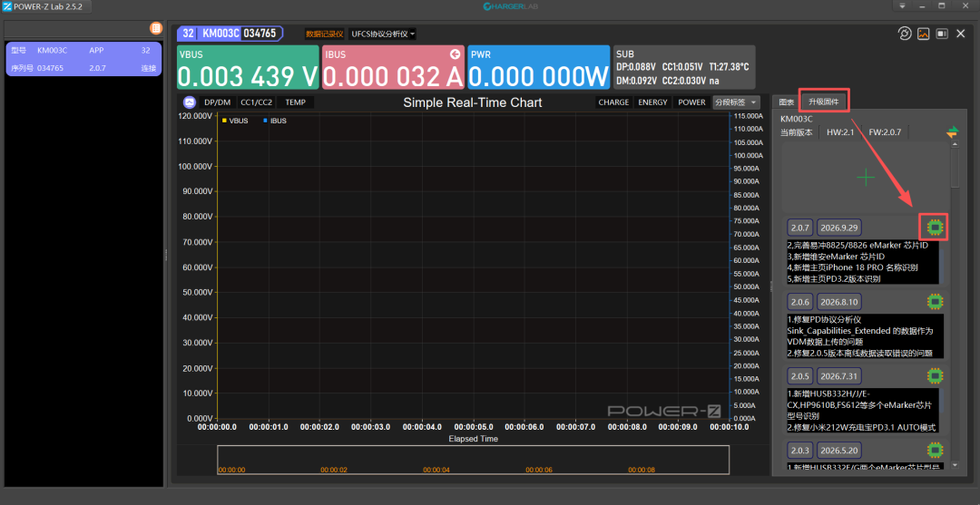Switch to the 图表 tab

pyautogui.click(x=786, y=102)
